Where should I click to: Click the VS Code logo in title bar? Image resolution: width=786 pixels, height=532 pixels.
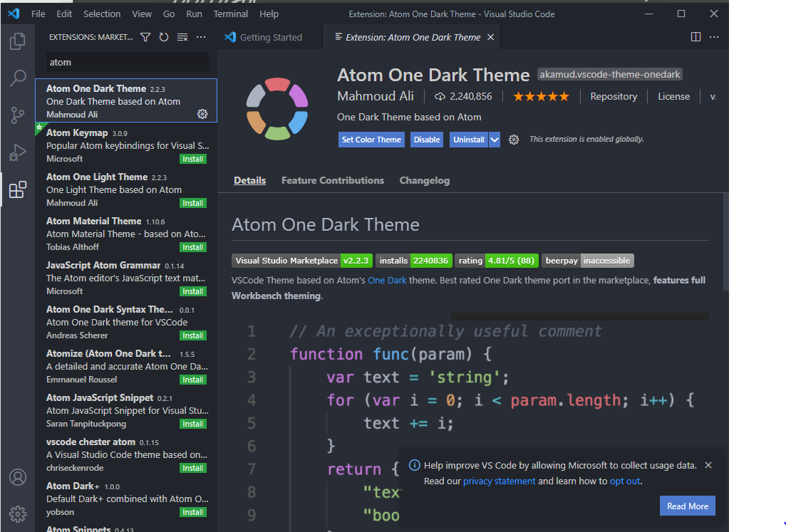(x=14, y=14)
